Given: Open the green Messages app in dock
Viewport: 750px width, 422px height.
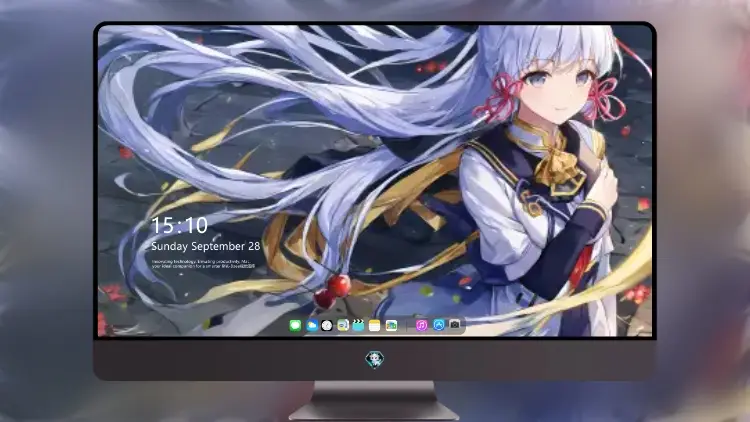Looking at the screenshot, I should (x=295, y=326).
